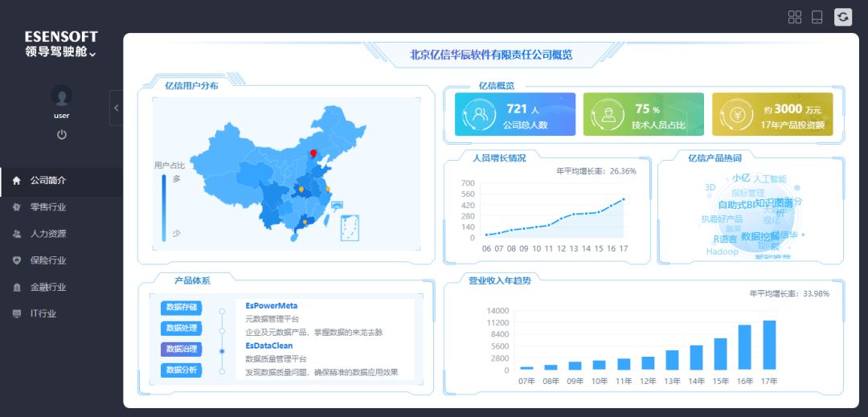Viewport: 868px width, 417px height.
Task: Click the EsPowerMeta product link
Action: point(271,306)
